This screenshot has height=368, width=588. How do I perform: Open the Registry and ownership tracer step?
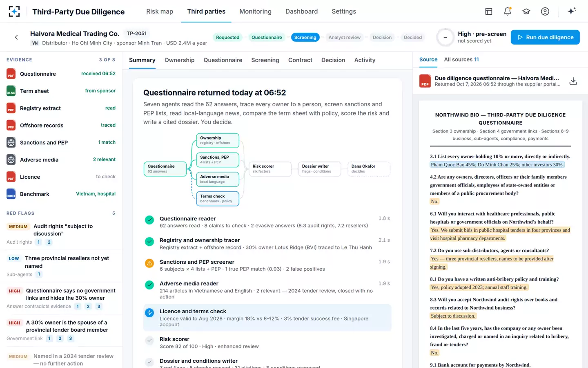[x=267, y=244]
